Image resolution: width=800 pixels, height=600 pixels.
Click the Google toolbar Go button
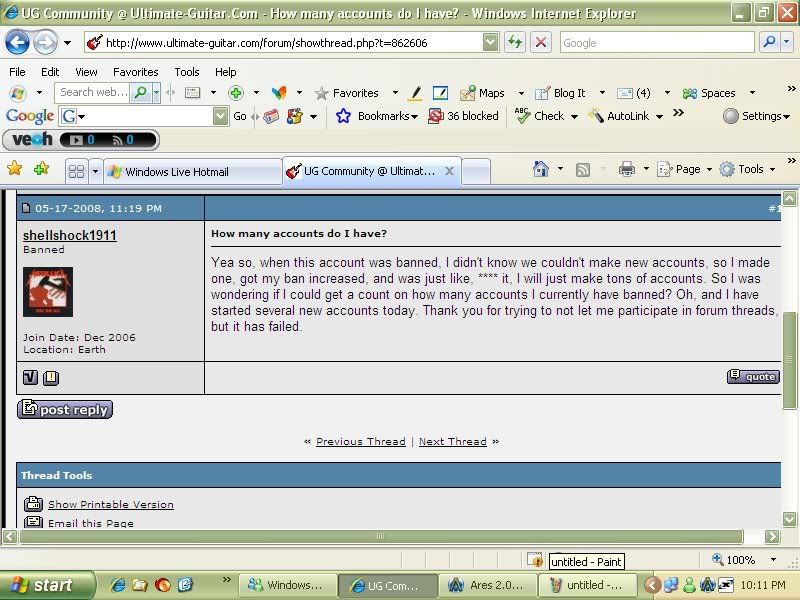point(240,116)
